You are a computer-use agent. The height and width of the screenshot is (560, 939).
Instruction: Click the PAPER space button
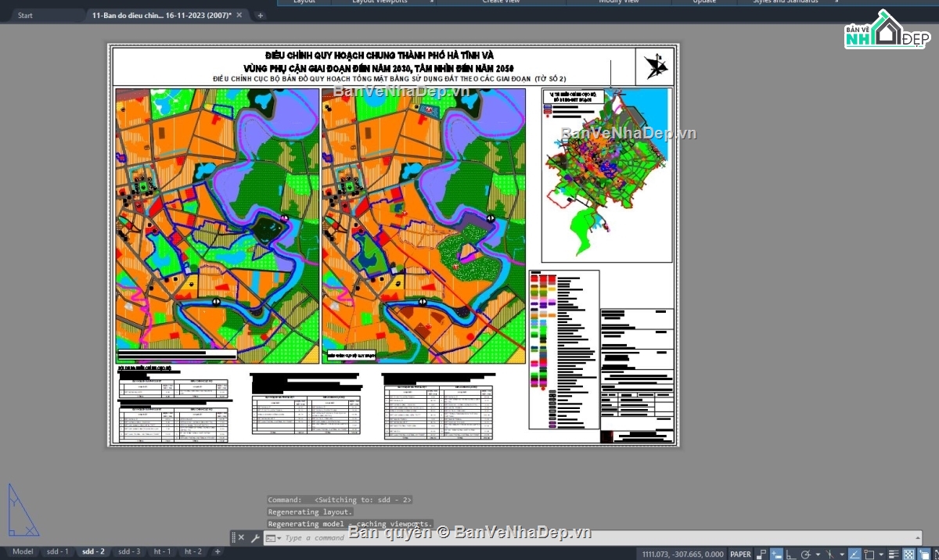(x=740, y=554)
